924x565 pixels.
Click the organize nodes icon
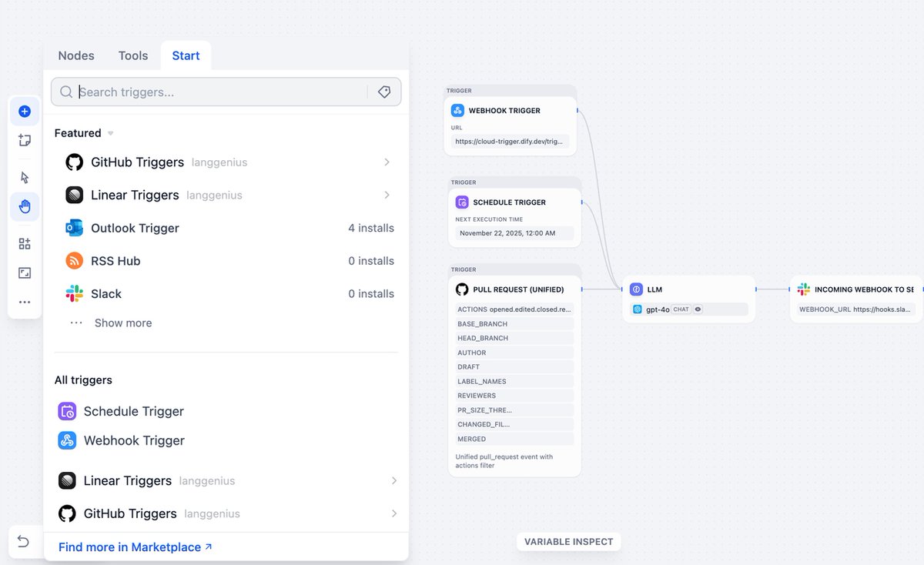click(25, 244)
